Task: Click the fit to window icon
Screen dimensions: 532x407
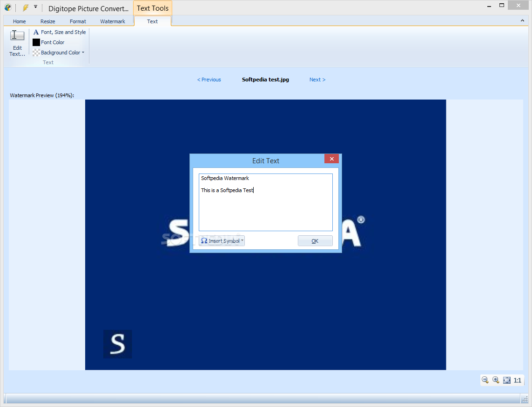Action: click(506, 380)
